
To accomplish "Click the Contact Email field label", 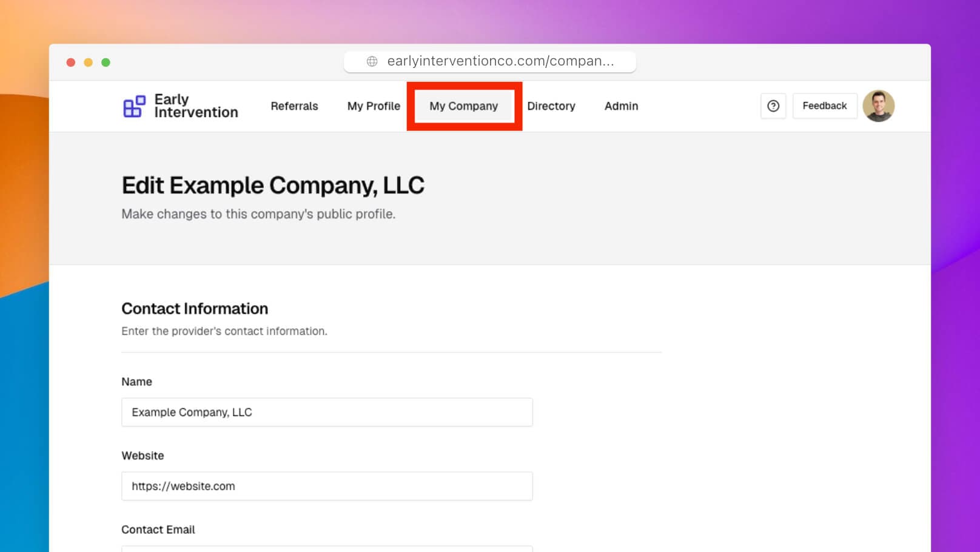I will 158,530.
